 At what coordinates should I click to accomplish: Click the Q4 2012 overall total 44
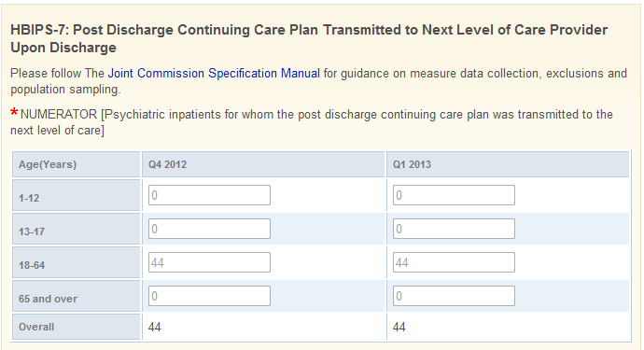click(154, 327)
